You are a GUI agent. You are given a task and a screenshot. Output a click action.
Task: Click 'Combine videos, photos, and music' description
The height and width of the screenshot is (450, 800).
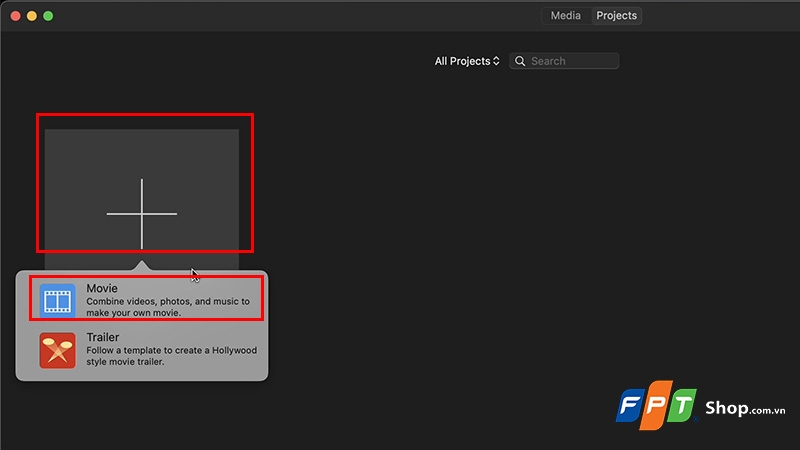(x=168, y=307)
